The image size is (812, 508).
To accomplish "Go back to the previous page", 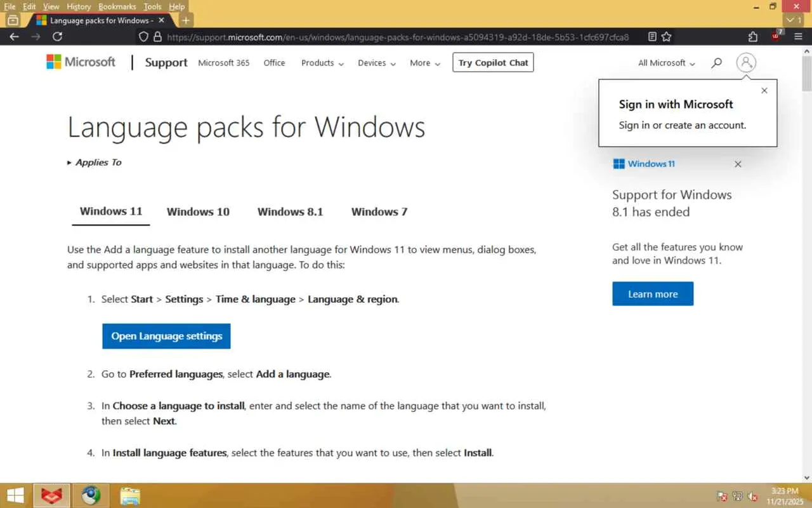I will tap(14, 37).
